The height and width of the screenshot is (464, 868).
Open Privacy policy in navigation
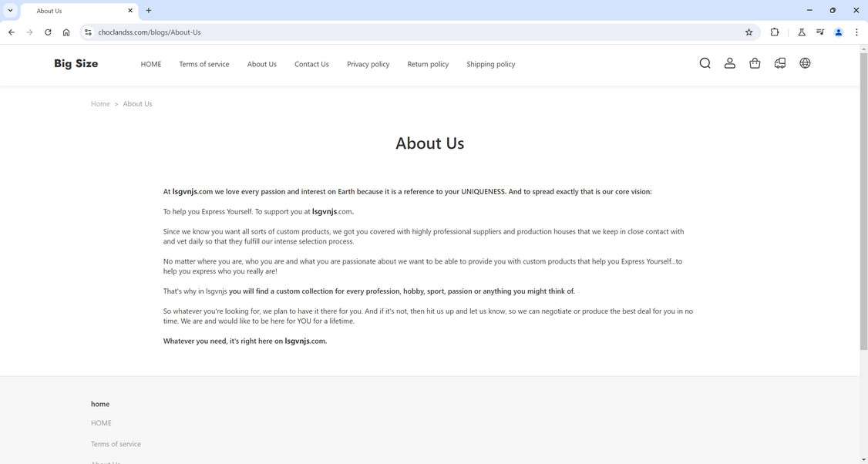click(x=368, y=64)
